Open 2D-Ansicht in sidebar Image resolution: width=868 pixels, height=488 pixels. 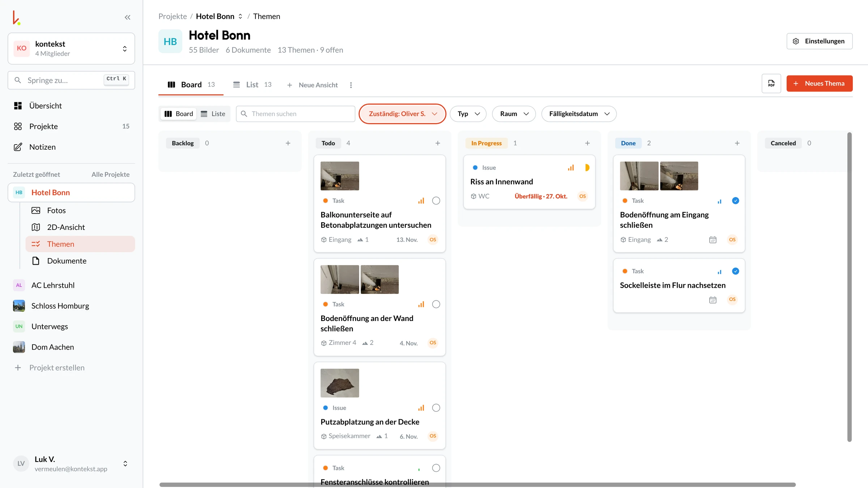tap(80, 227)
